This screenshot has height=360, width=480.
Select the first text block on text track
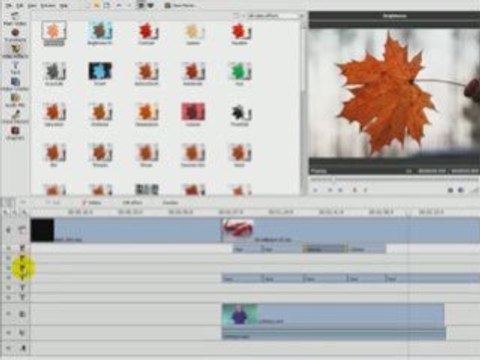click(242, 278)
